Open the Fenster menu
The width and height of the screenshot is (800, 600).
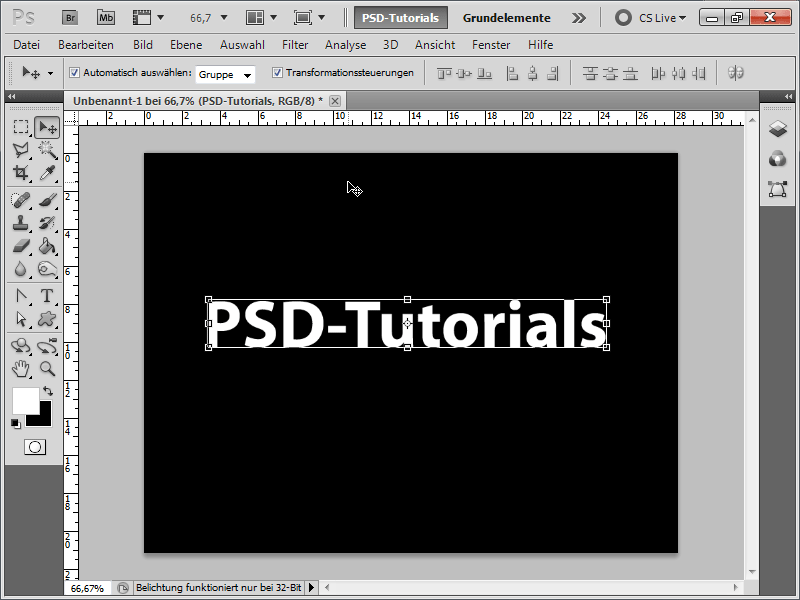coord(491,45)
